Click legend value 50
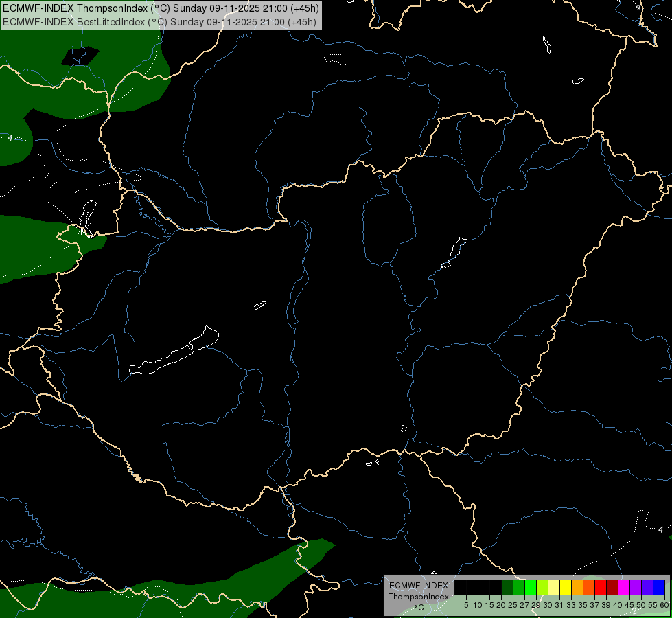The width and height of the screenshot is (672, 618). coord(642,605)
